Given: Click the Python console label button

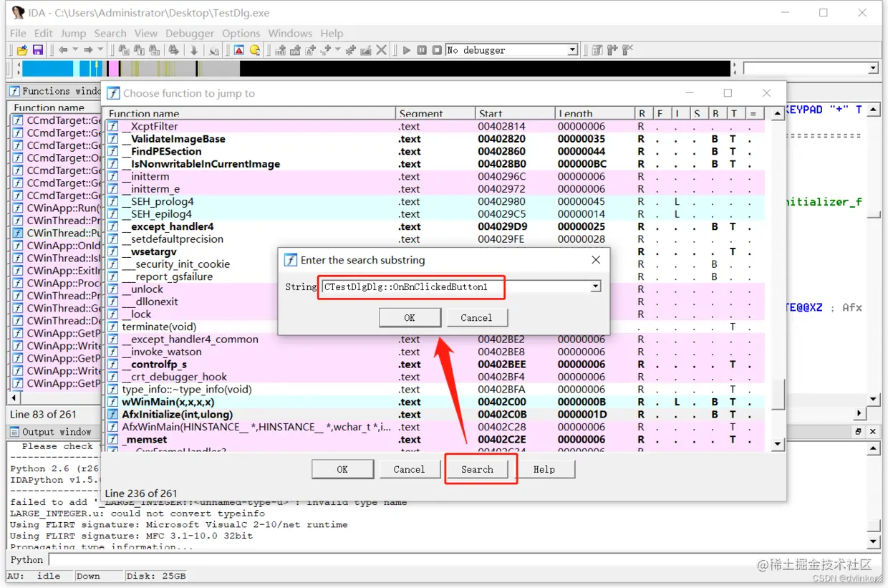Looking at the screenshot, I should click(x=26, y=560).
